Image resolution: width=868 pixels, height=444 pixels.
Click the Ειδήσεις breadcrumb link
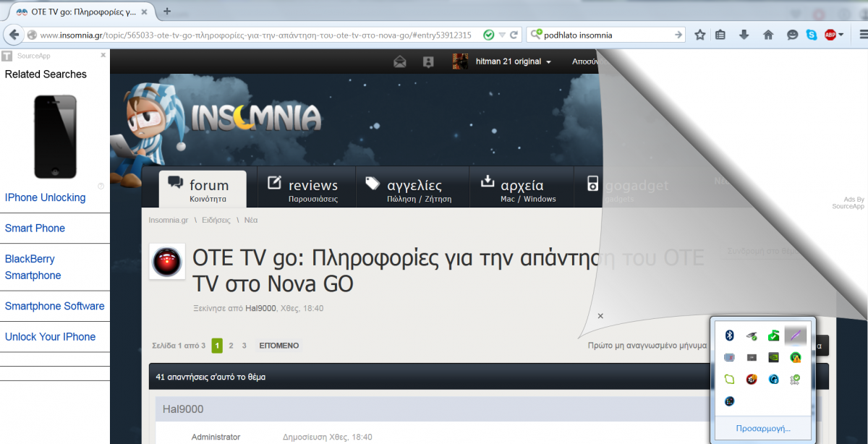216,220
